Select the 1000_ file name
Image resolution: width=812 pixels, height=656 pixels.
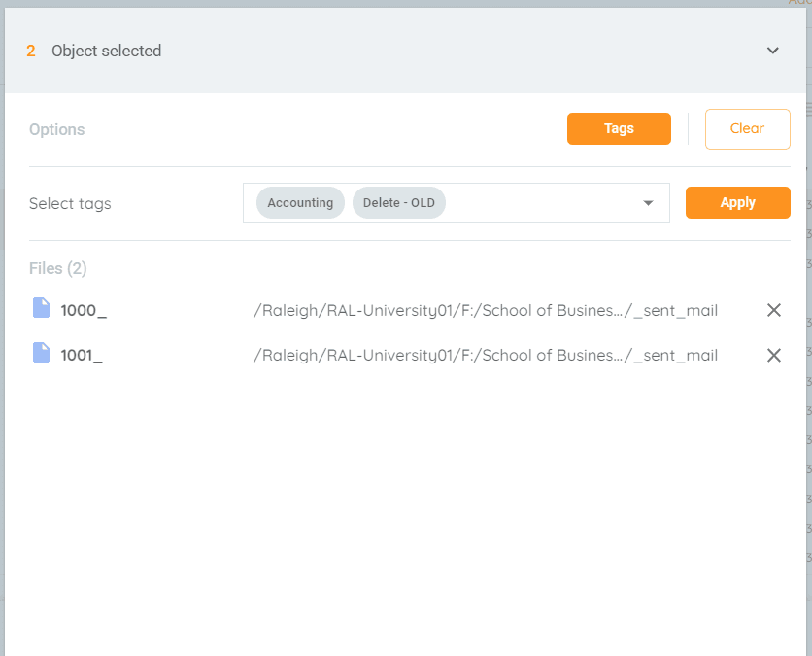pyautogui.click(x=84, y=310)
